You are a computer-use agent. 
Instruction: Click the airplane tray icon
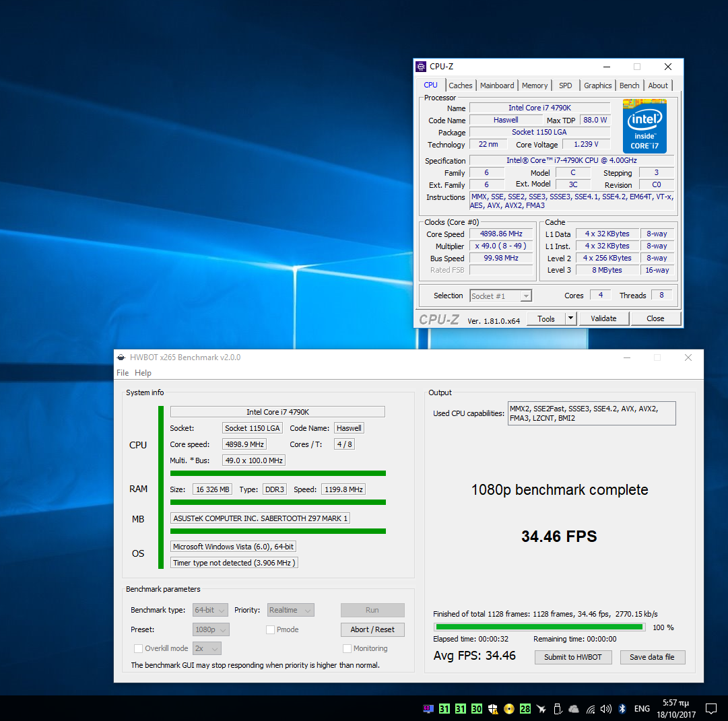[x=541, y=708]
